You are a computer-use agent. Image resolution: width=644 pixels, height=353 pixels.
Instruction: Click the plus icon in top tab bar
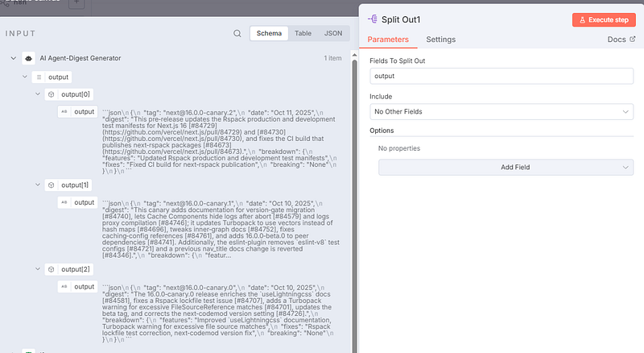pyautogui.click(x=76, y=3)
